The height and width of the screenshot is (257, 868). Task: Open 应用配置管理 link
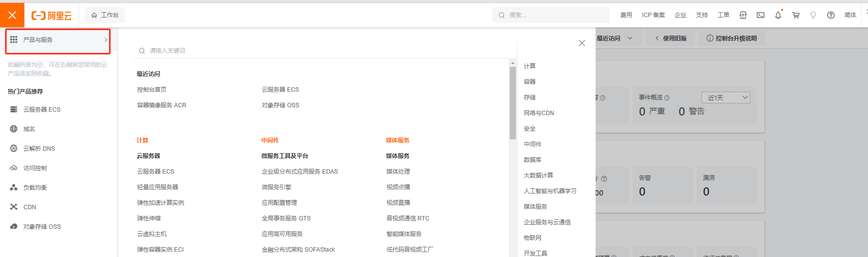click(279, 202)
